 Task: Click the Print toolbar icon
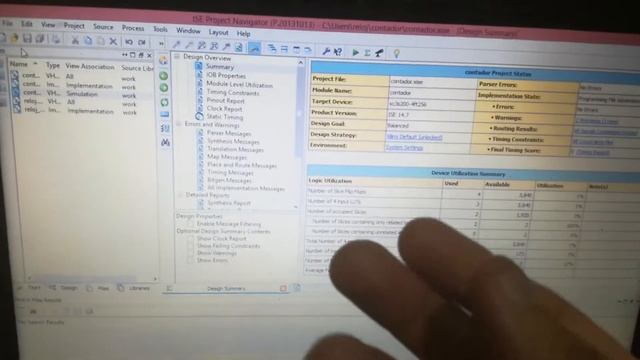click(56, 40)
